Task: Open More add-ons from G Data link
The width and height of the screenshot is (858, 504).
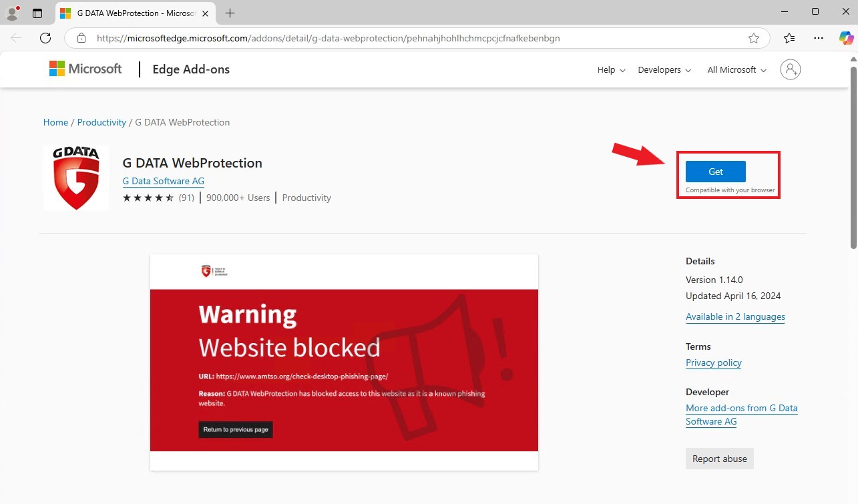Action: pyautogui.click(x=742, y=415)
